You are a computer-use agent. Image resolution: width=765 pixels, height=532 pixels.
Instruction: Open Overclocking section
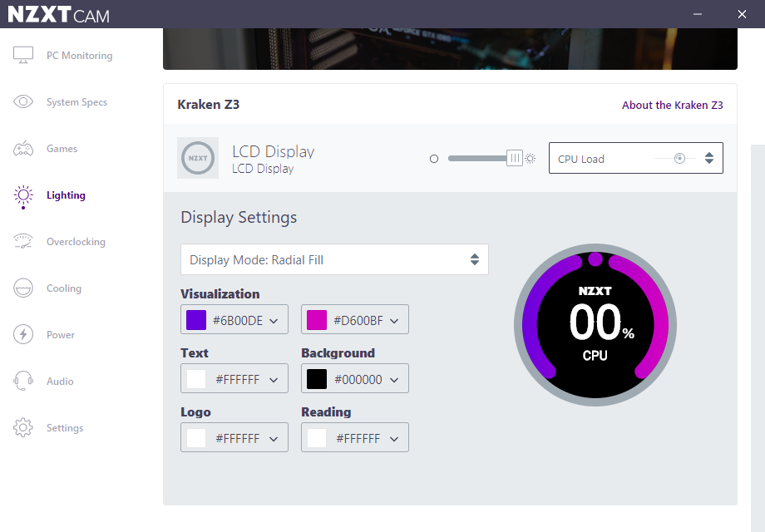point(76,242)
